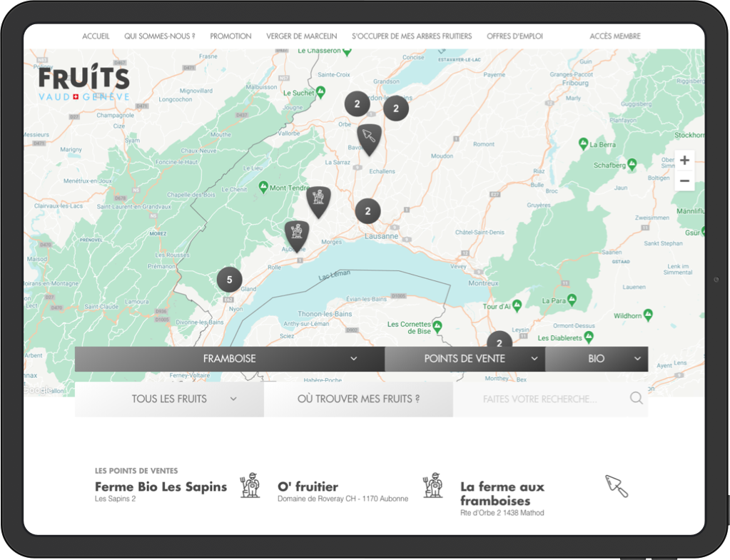This screenshot has width=730, height=560.
Task: Open Offres d'emploi page
Action: [515, 36]
